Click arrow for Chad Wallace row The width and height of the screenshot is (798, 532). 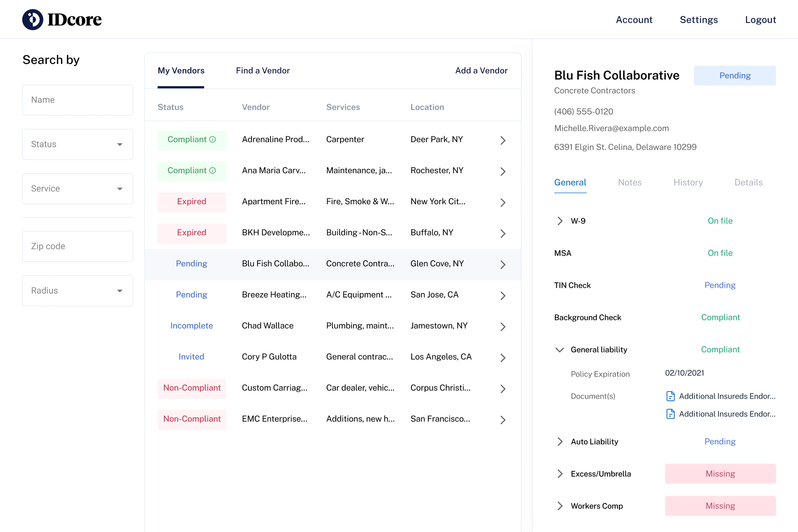[503, 327]
